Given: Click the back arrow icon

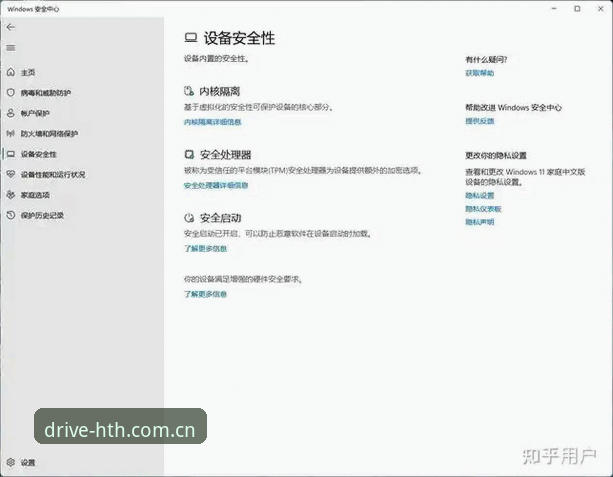Looking at the screenshot, I should click(x=11, y=27).
